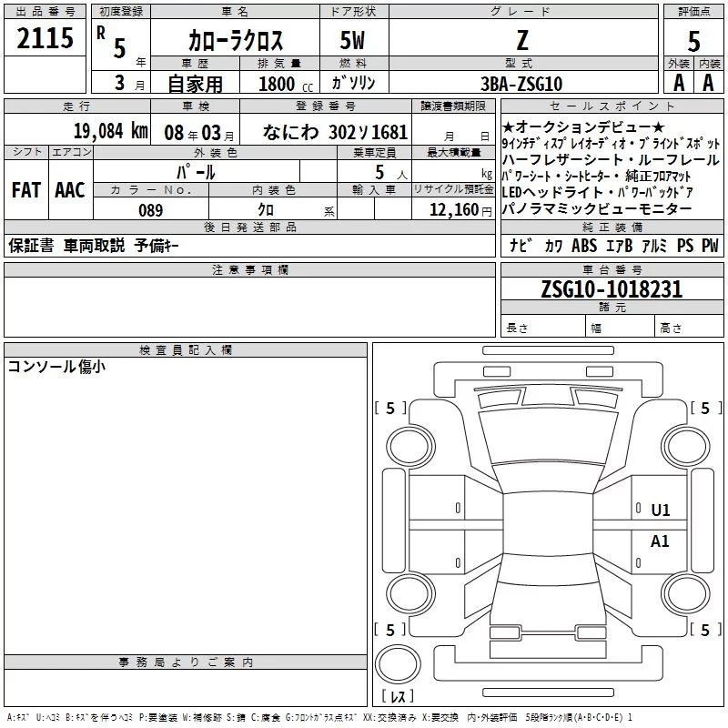
Task: Click the first registration year R 5年
Action: (x=121, y=45)
